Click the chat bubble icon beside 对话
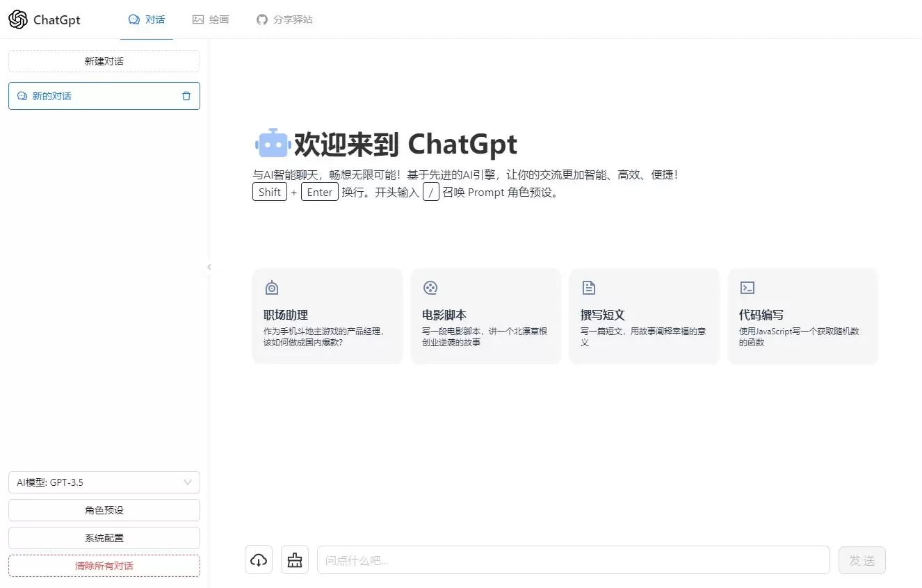 click(x=134, y=19)
